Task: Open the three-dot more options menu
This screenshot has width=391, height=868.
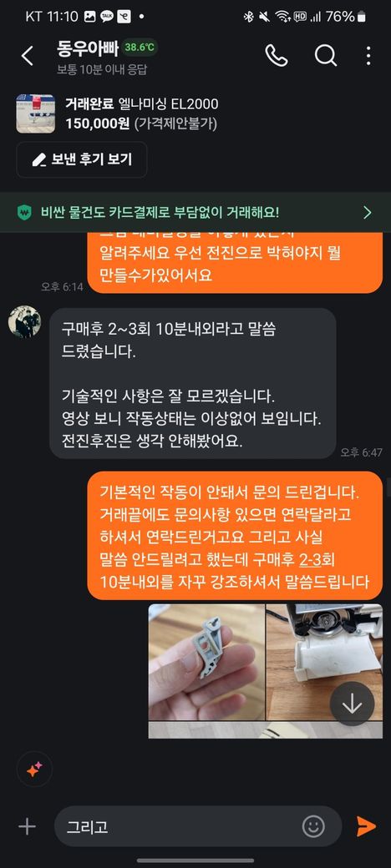Action: (368, 56)
